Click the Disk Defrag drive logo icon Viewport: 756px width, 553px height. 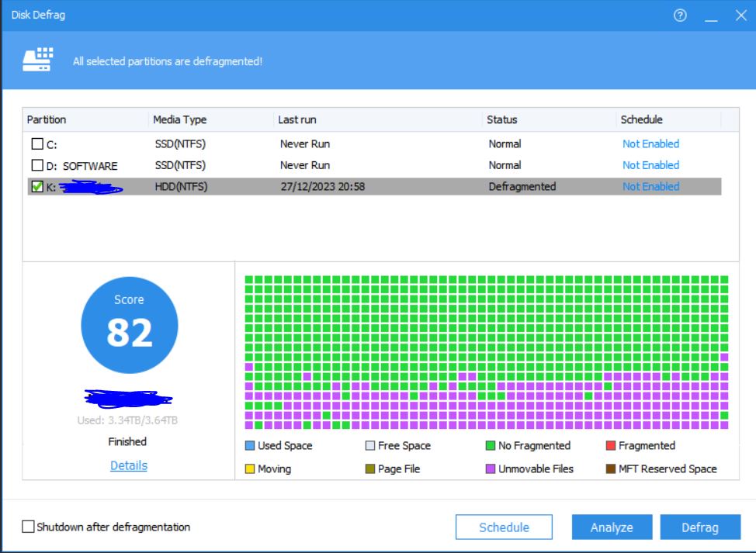click(37, 59)
